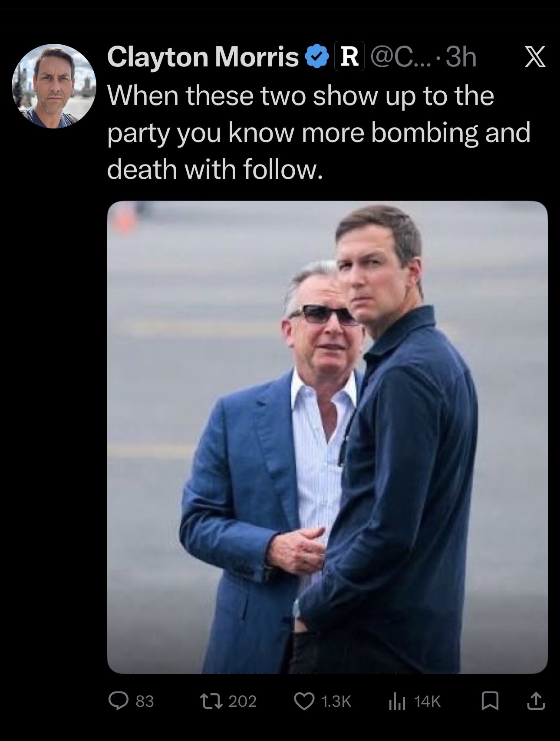Click the 14K views count
The image size is (560, 741).
pos(427,701)
